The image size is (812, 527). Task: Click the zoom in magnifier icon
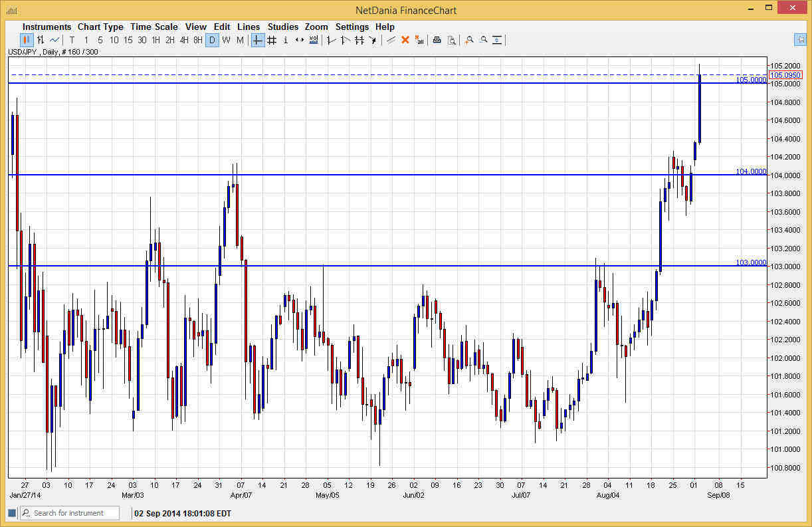point(468,40)
